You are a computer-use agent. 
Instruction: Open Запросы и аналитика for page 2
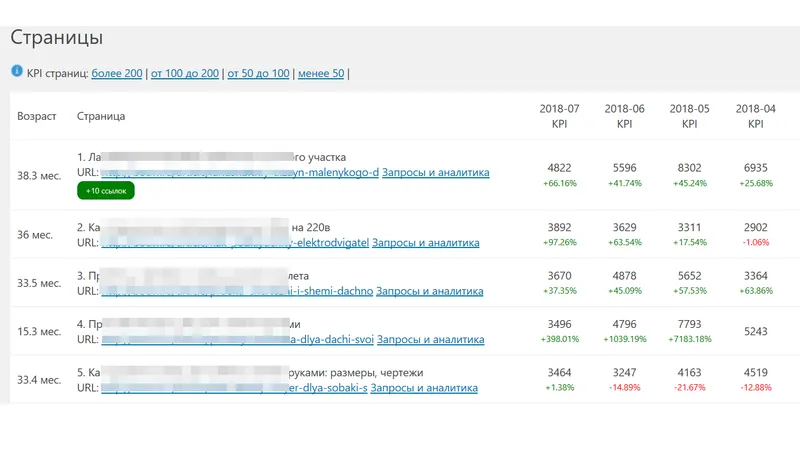426,242
